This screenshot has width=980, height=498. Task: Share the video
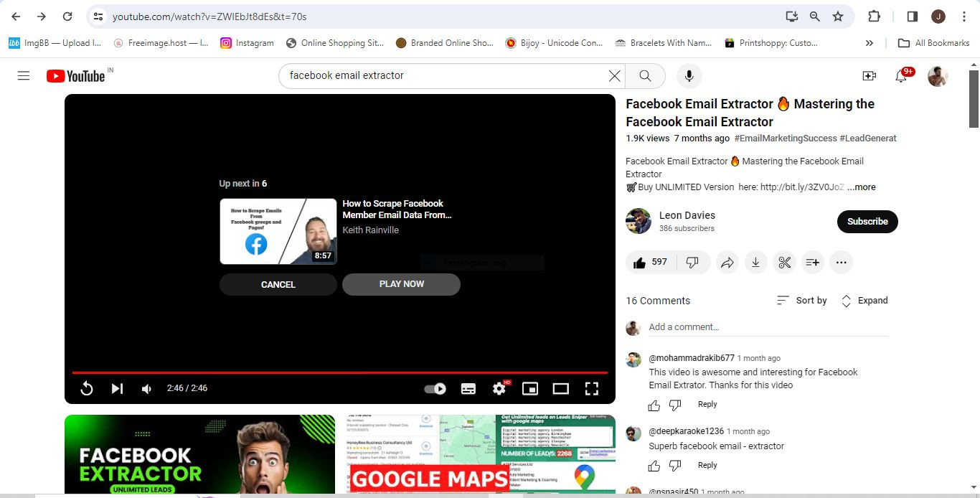point(727,263)
